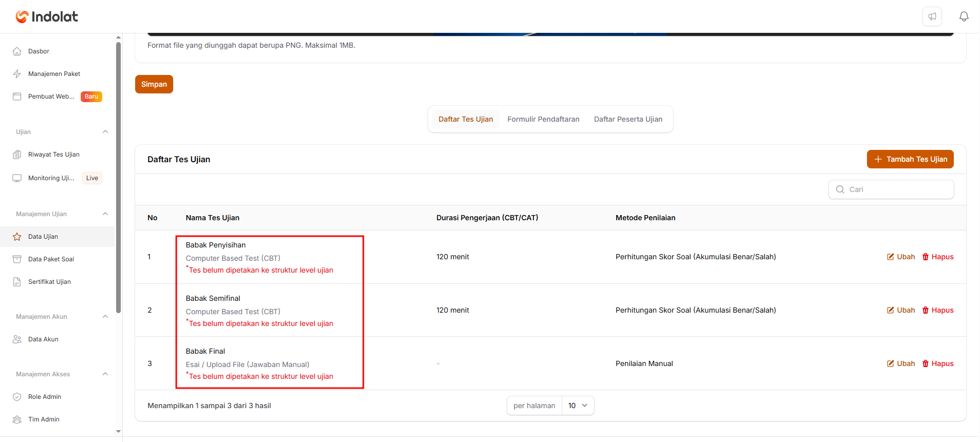Click 120 menit in Babak Semifinal row
This screenshot has height=442, width=980.
tap(453, 310)
